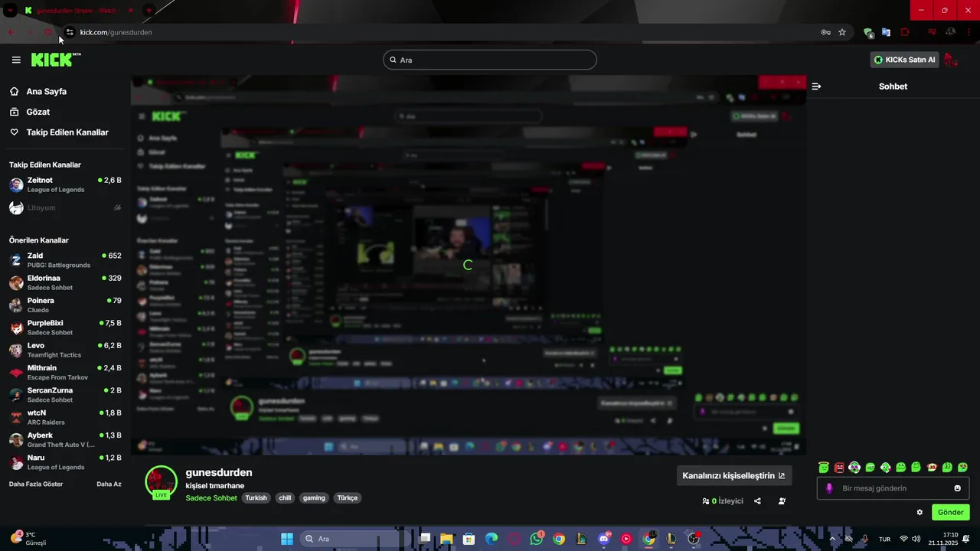Open the Kick hamburger sidebar menu
Screen dimensions: 980x551
point(16,60)
